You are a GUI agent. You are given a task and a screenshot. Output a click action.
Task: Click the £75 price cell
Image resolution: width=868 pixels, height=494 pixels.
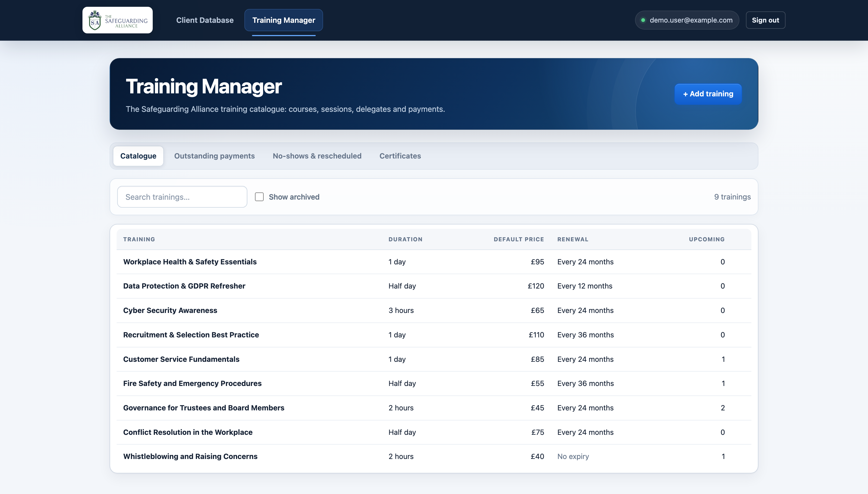[x=537, y=432]
